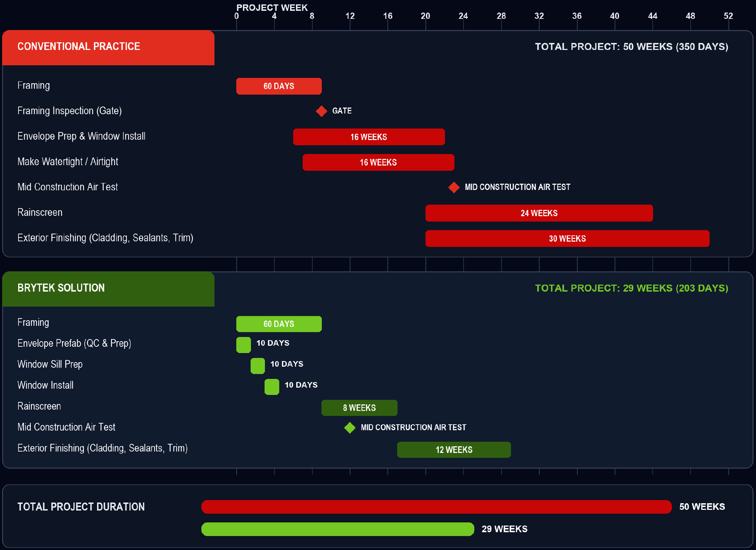Select the "Framing Inspection (Gate)" row label
The image size is (756, 550).
click(69, 111)
